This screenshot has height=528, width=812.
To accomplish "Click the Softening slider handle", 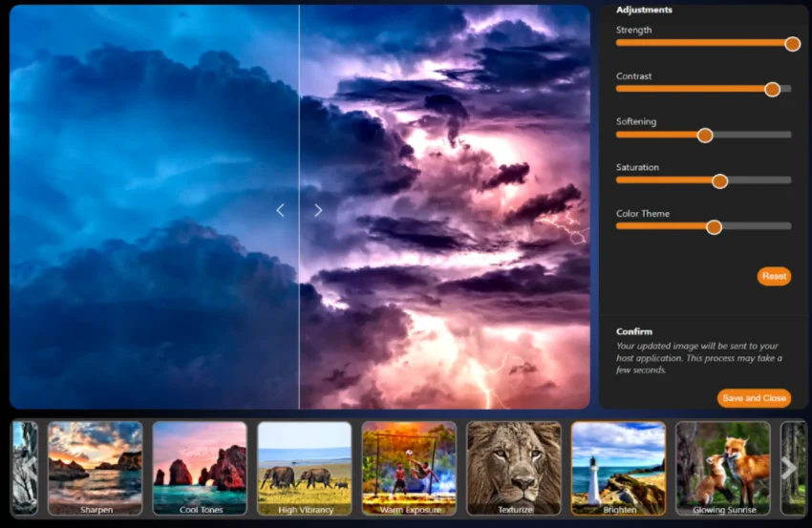I will (705, 136).
